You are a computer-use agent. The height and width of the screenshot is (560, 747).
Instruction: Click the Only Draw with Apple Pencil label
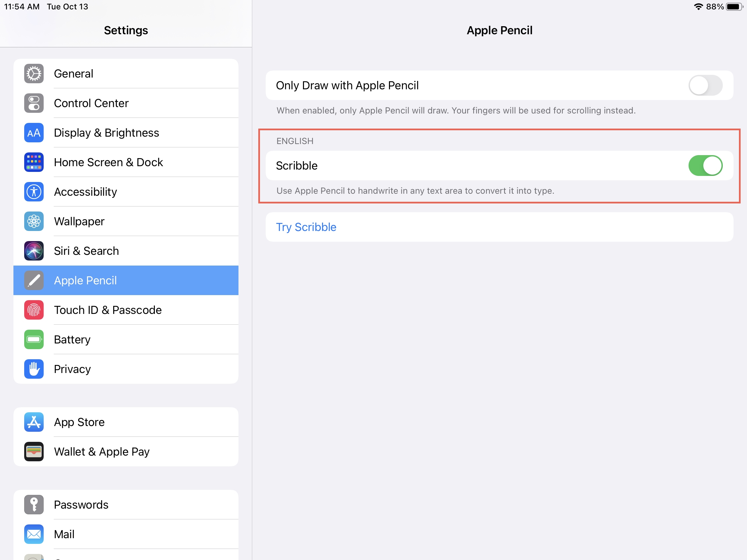pyautogui.click(x=347, y=85)
